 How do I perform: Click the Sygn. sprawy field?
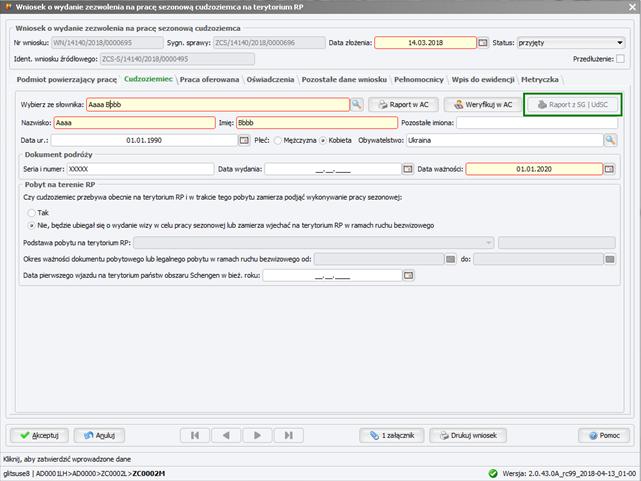click(x=269, y=43)
